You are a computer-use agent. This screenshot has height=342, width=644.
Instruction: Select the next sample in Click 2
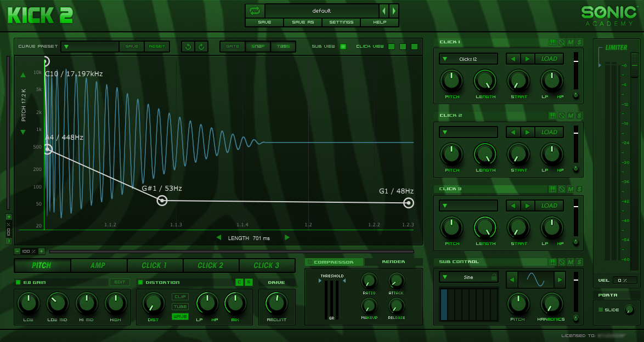(x=527, y=132)
